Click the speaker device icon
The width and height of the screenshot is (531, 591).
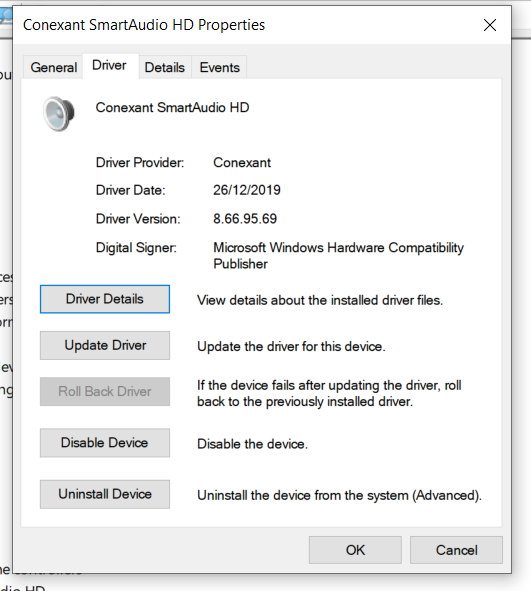(x=58, y=114)
